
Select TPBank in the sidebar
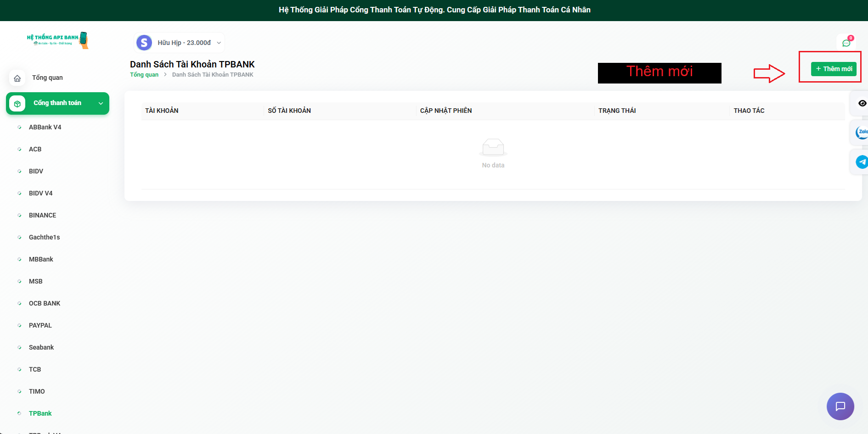40,413
